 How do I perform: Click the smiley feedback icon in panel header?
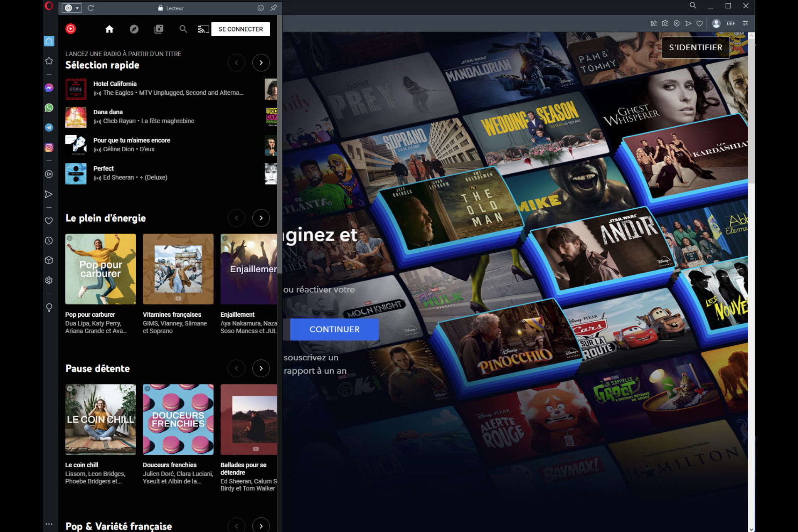261,8
